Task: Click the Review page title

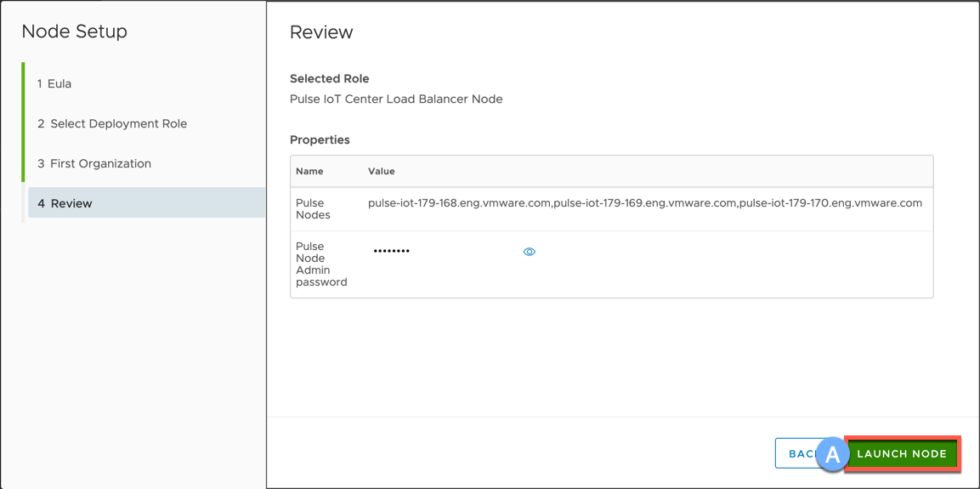Action: (321, 32)
